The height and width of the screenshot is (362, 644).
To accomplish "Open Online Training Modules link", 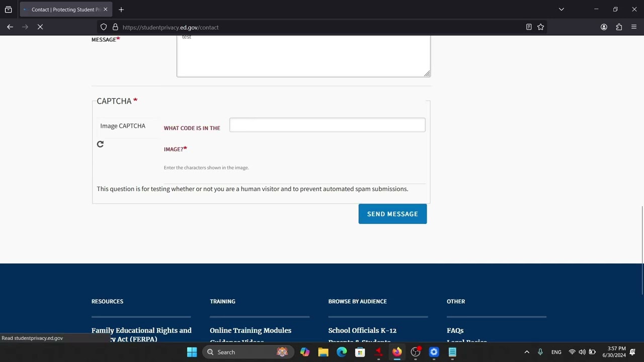I will 251,330.
